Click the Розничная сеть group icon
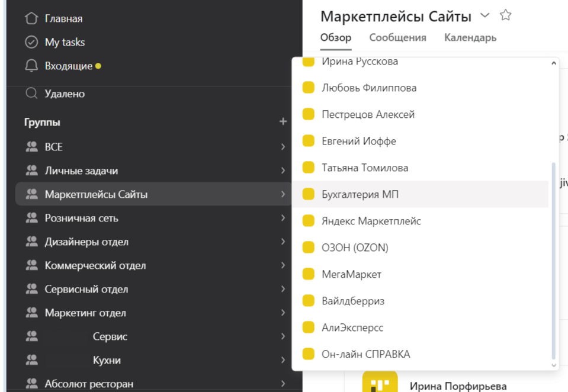568x392 pixels. [32, 218]
